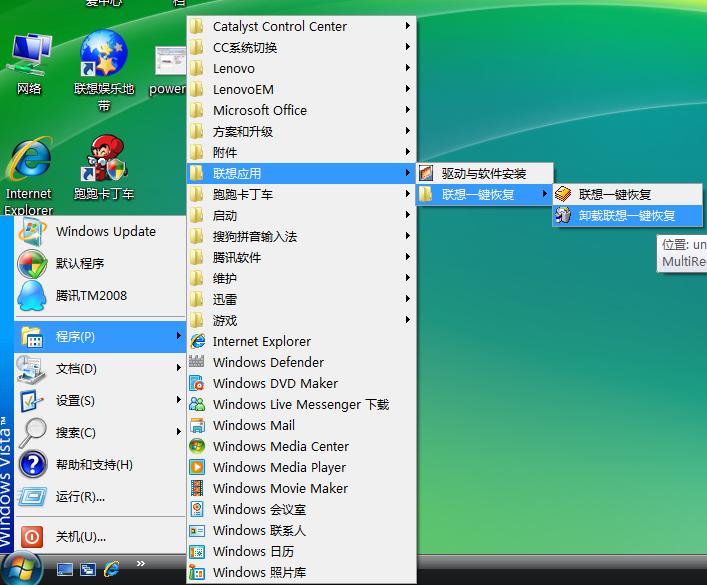The width and height of the screenshot is (707, 585).
Task: Open Windows Movie Maker from programs list
Action: (280, 488)
